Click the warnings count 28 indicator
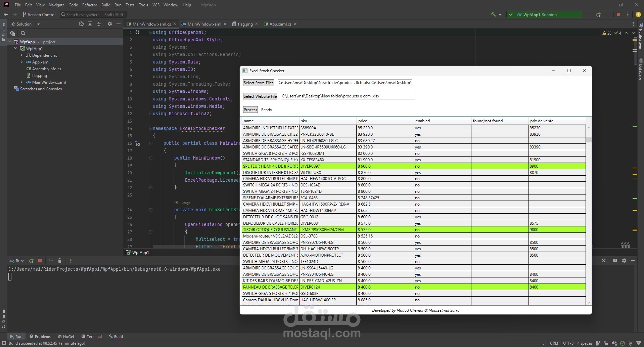Viewport: 644px width, 347px height. pyautogui.click(x=607, y=33)
